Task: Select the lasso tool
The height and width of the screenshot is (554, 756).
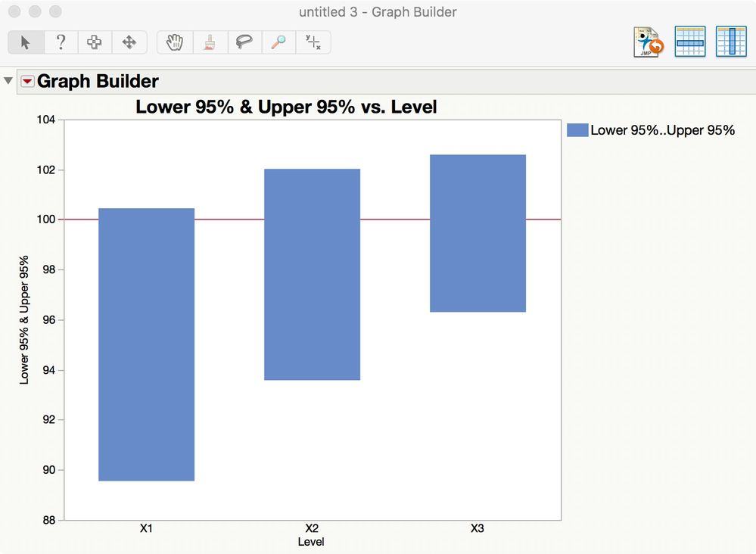Action: (x=244, y=42)
